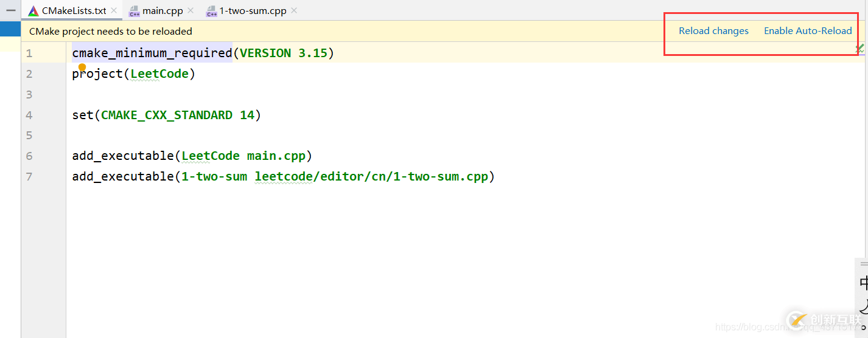The image size is (868, 338).
Task: Click line number 4 in the gutter
Action: [29, 115]
